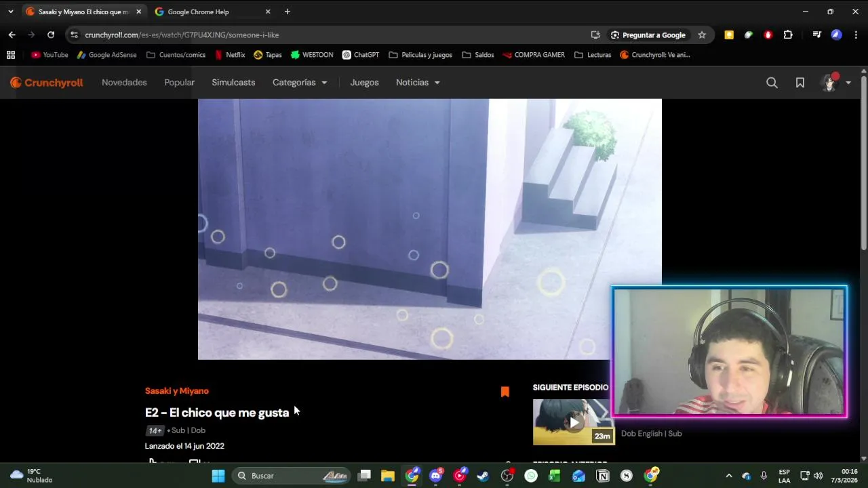Open the red hand blocker extension
Image resolution: width=868 pixels, height=488 pixels.
[x=768, y=35]
